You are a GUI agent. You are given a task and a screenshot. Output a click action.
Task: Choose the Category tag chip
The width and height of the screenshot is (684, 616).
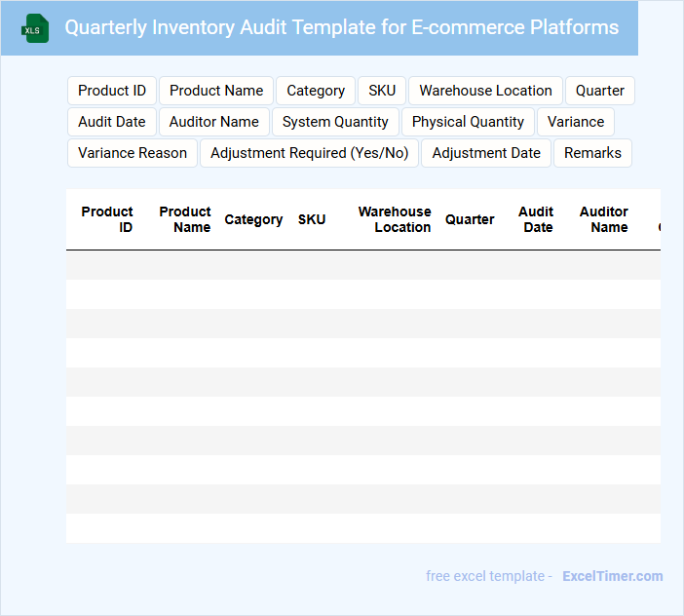[316, 91]
